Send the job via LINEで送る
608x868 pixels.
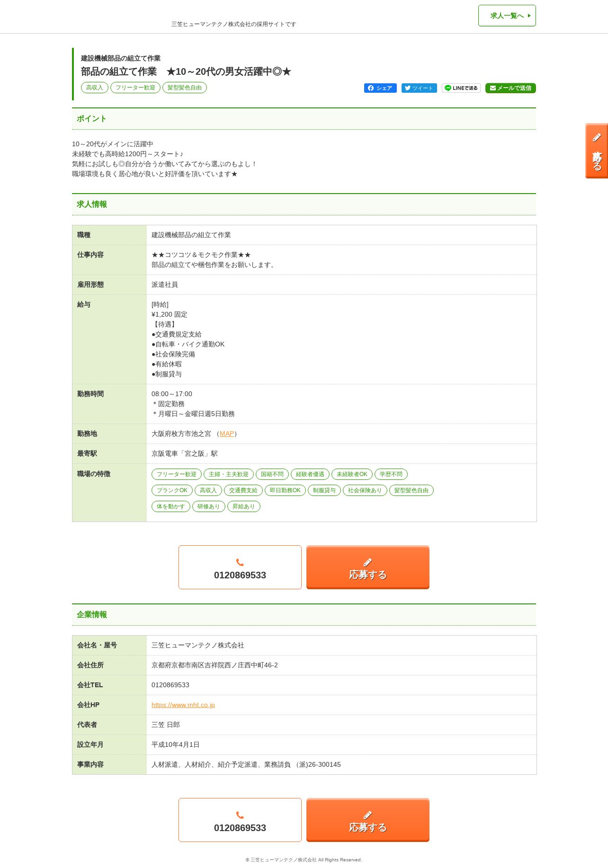461,88
